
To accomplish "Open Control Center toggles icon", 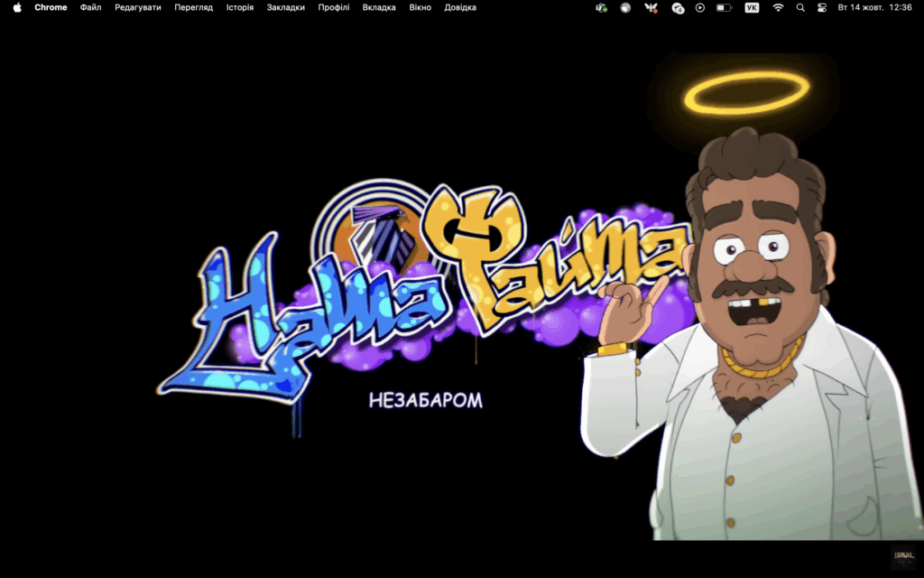I will (822, 7).
